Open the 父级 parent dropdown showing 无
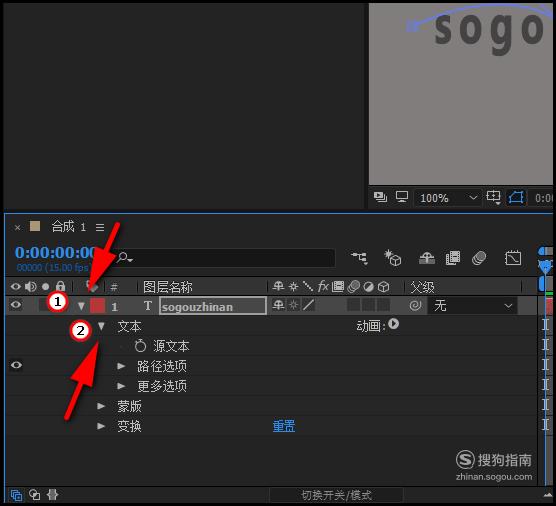The width and height of the screenshot is (556, 506). (472, 306)
